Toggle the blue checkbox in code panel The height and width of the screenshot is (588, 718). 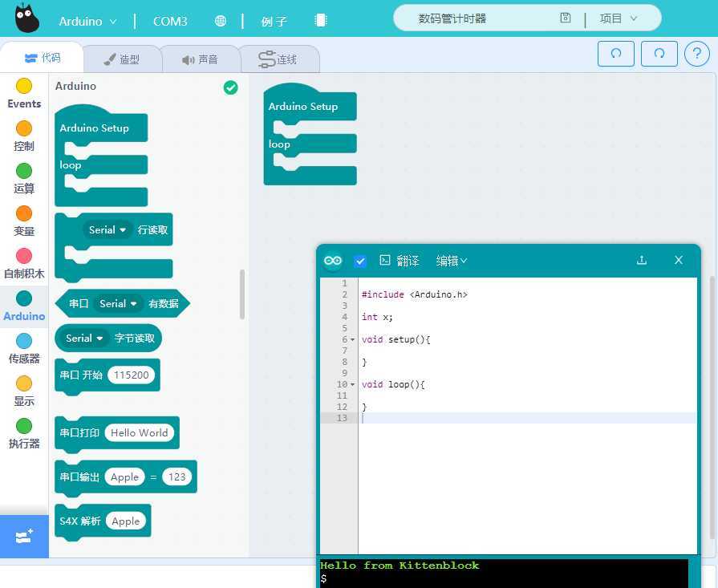(x=360, y=261)
